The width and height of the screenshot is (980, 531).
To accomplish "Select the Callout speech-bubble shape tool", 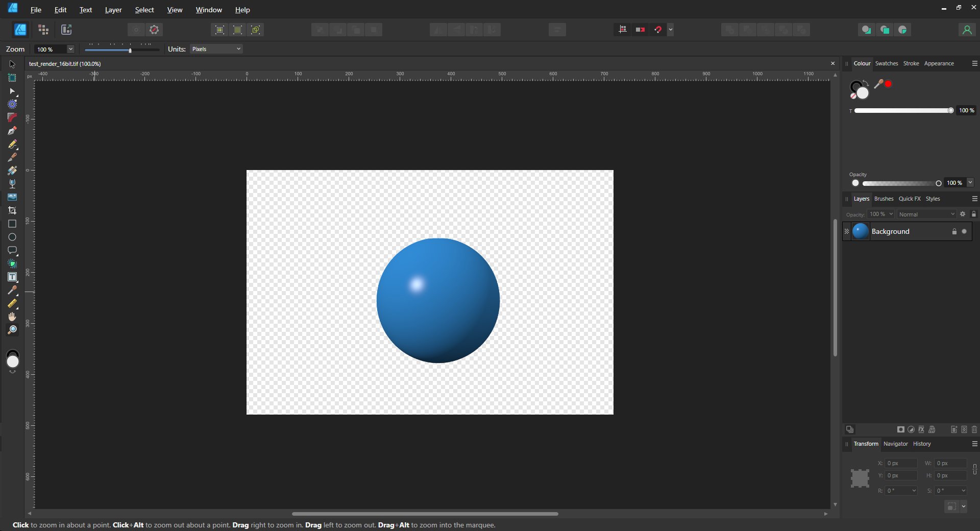I will 12,250.
